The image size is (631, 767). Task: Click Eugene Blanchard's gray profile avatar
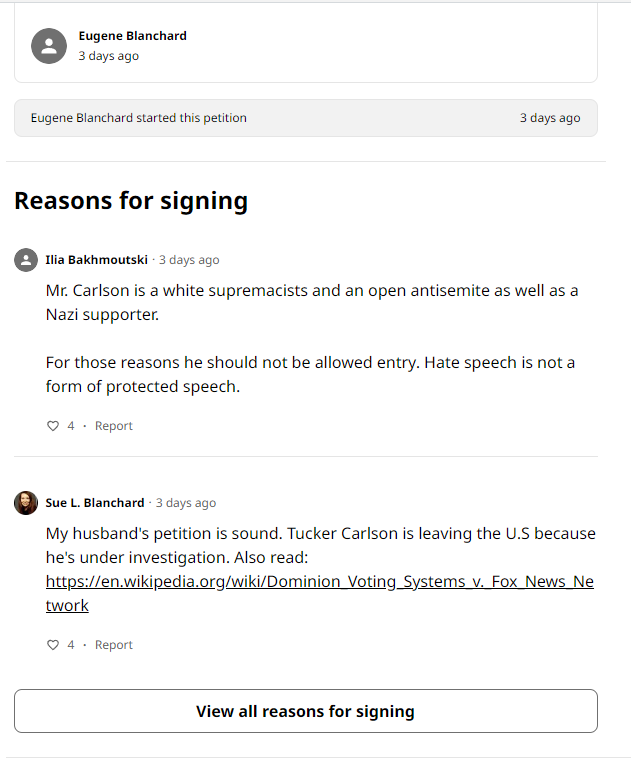[x=49, y=46]
